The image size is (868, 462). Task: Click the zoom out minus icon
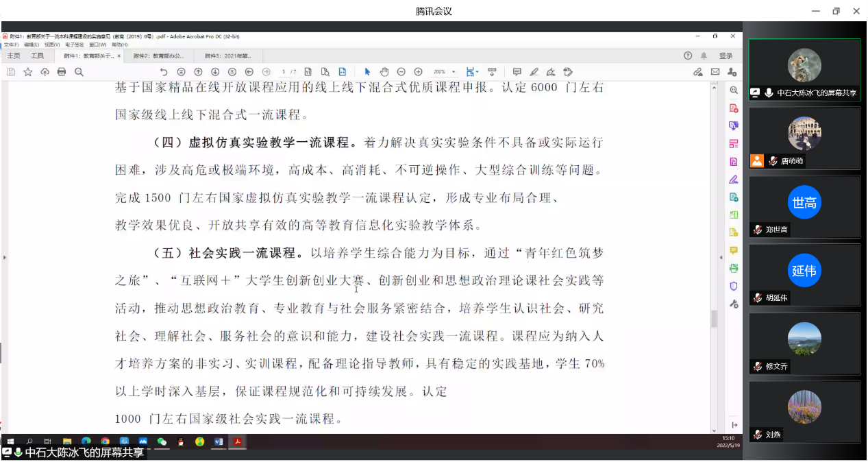tap(401, 72)
